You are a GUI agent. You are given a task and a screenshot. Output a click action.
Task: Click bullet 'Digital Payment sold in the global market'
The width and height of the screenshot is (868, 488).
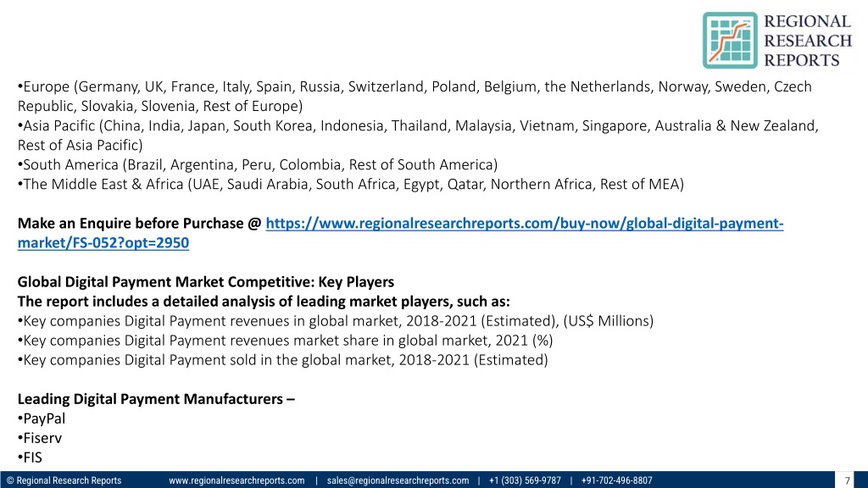click(283, 359)
